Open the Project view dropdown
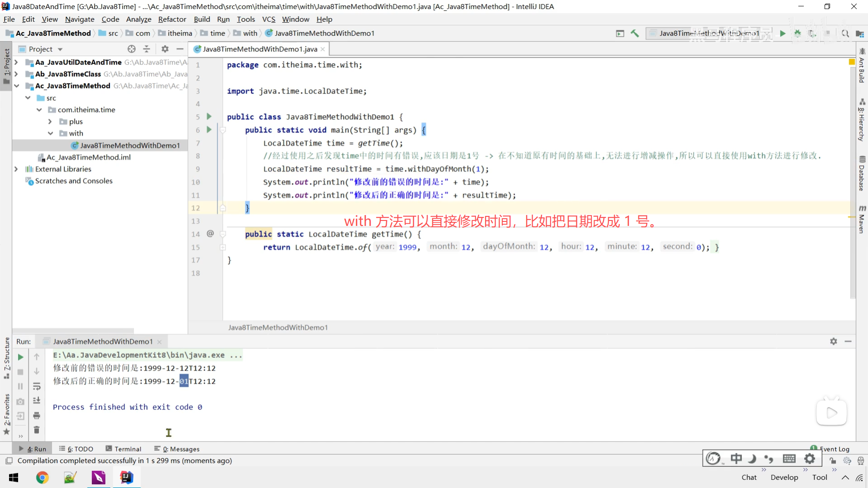The width and height of the screenshot is (868, 488). [60, 49]
